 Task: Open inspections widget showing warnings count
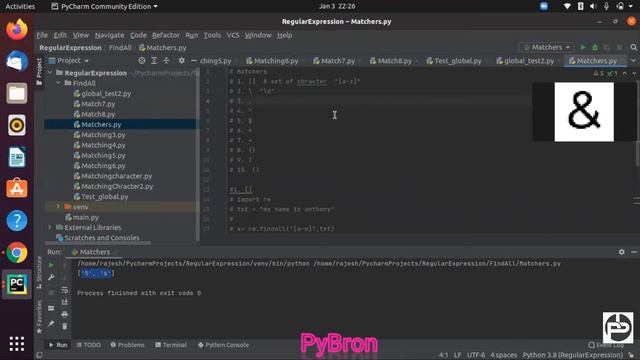[x=605, y=73]
